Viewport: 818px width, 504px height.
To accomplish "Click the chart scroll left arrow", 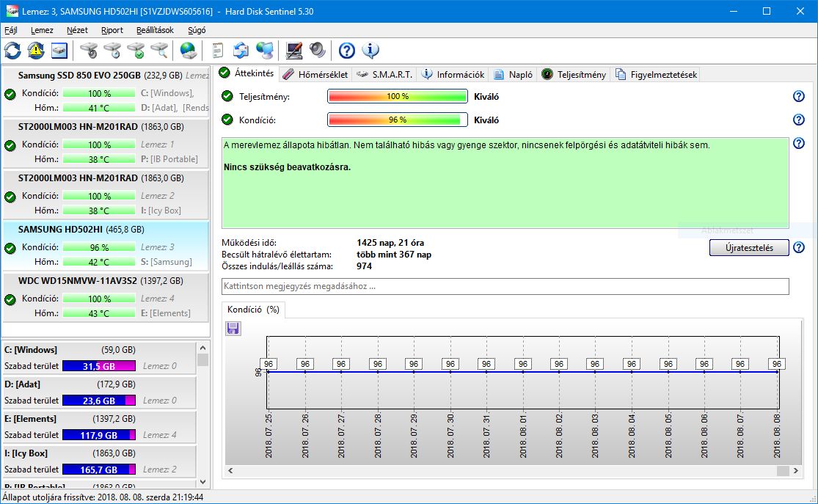I will point(230,470).
